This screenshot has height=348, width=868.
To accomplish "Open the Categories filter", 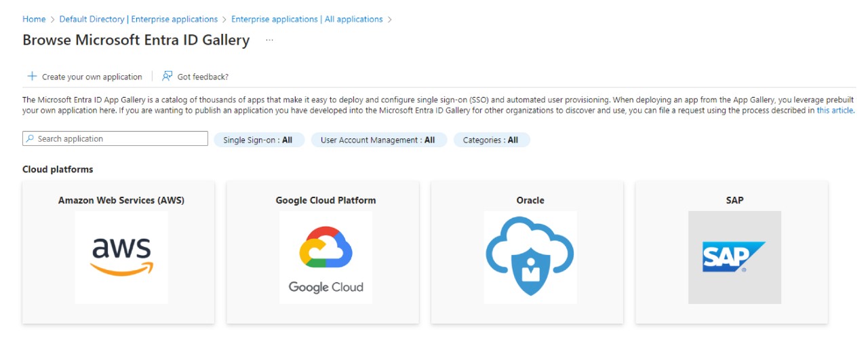I will point(491,140).
